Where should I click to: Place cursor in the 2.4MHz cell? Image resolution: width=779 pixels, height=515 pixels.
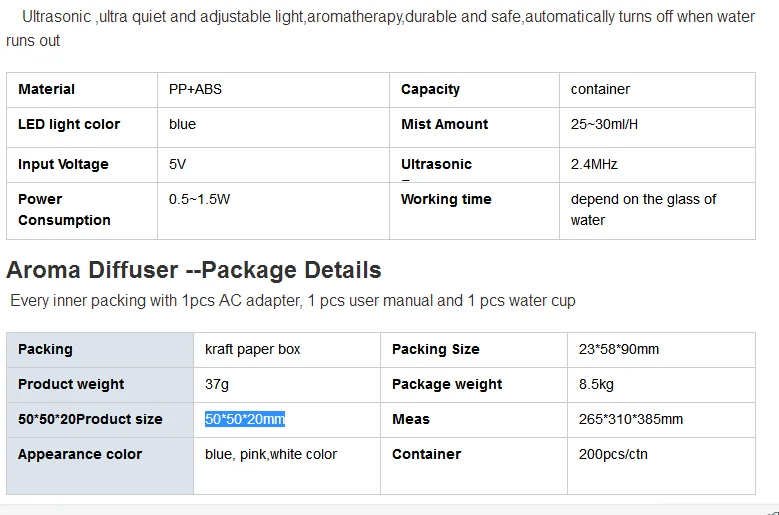(x=657, y=165)
